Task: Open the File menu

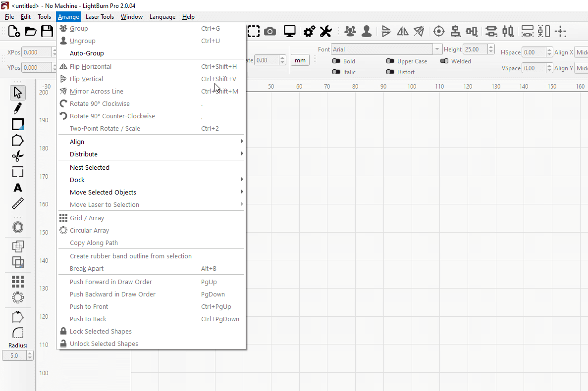Action: pos(9,17)
